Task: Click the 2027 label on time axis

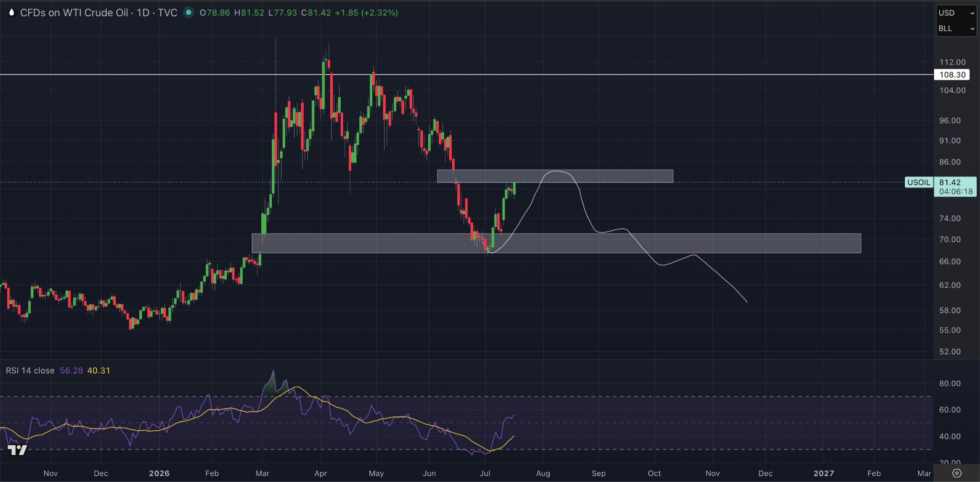Action: click(824, 473)
